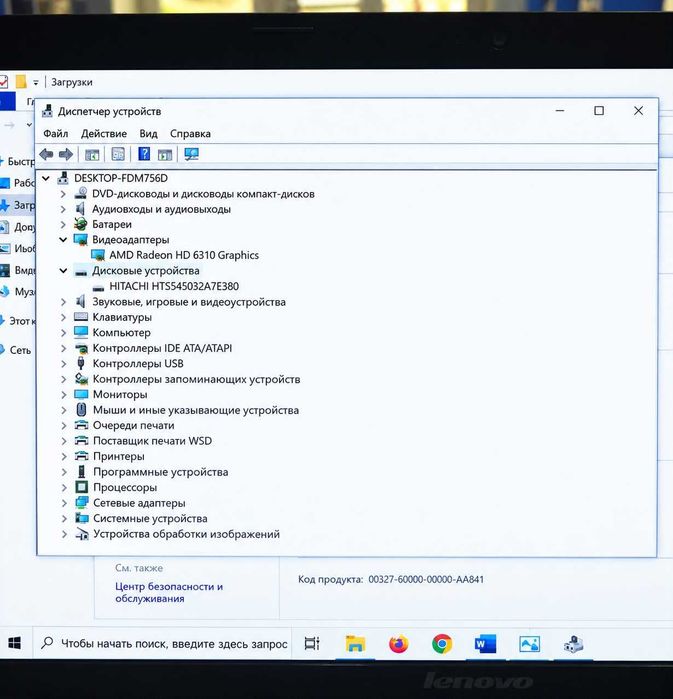Image resolution: width=673 pixels, height=699 pixels.
Task: Scan for hardware changes monitor icon
Action: (191, 154)
